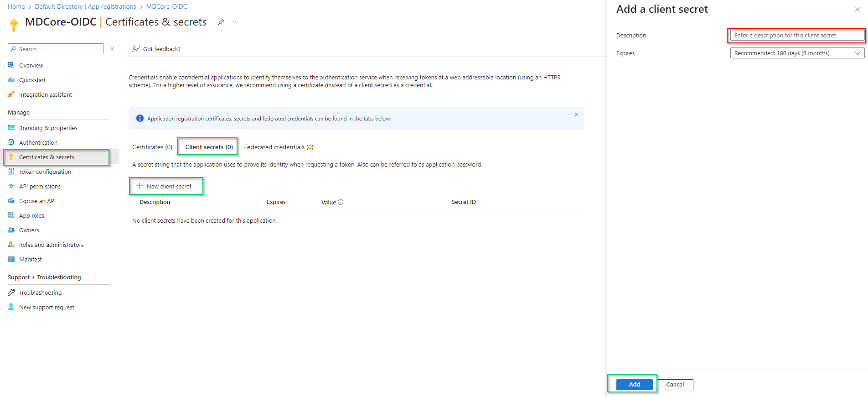Click the New client secret label
Screen dimensions: 868x397
(x=169, y=186)
